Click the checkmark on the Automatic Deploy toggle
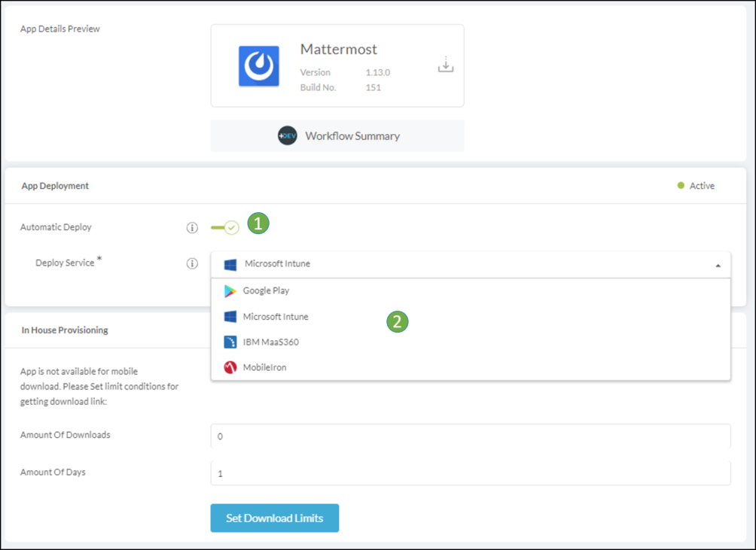Screen dimensions: 756x550 pos(232,227)
